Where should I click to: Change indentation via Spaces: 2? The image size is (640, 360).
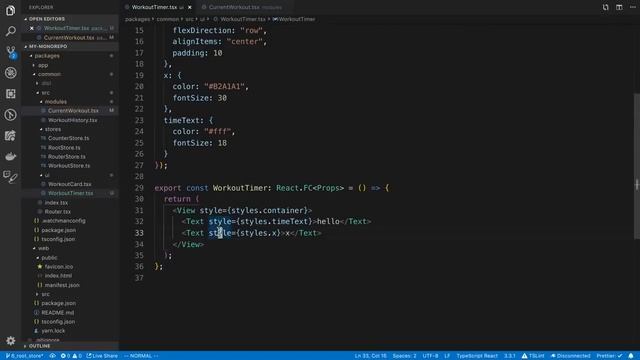[x=404, y=356]
